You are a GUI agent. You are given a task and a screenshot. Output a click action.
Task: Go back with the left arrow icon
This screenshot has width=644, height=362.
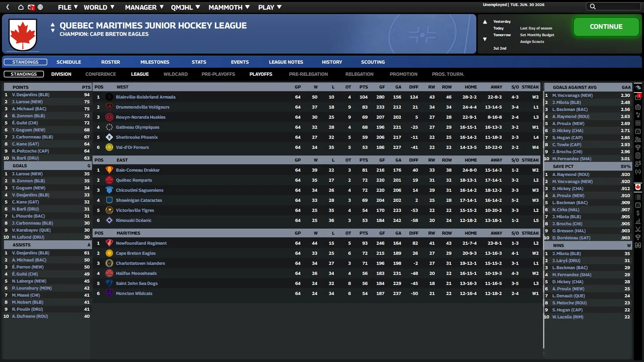coord(8,7)
